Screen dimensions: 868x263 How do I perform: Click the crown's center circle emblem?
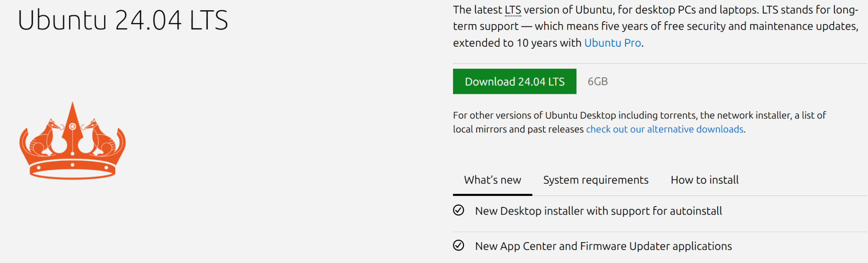pyautogui.click(x=72, y=127)
